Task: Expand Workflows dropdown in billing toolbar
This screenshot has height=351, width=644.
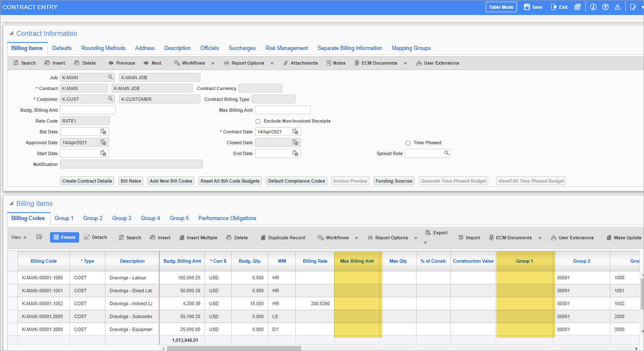Action: [x=357, y=238]
